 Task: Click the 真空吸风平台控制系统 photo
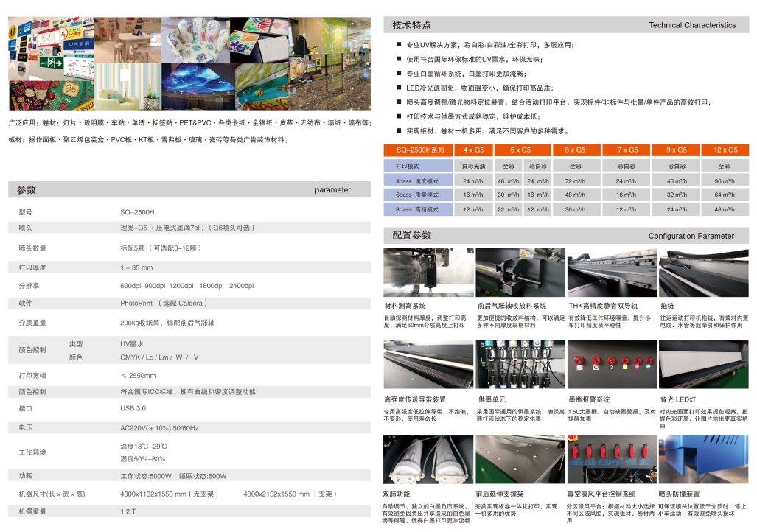click(611, 461)
